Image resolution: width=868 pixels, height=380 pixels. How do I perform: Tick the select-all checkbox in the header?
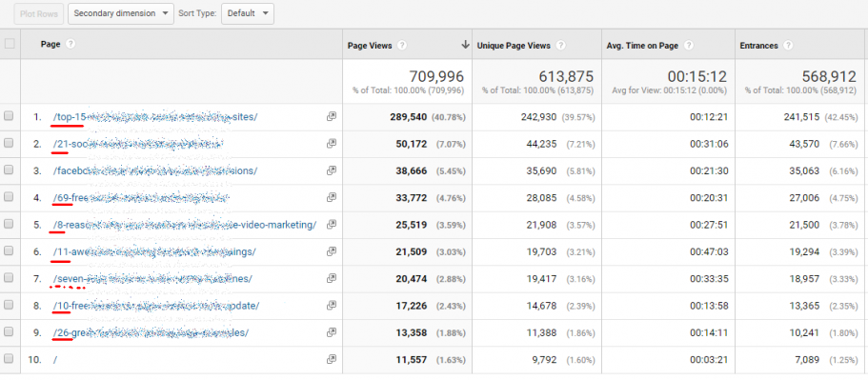[x=10, y=44]
